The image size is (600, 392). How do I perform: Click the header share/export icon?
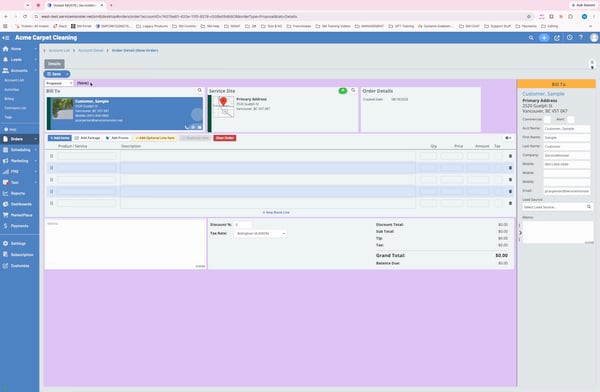(x=557, y=38)
